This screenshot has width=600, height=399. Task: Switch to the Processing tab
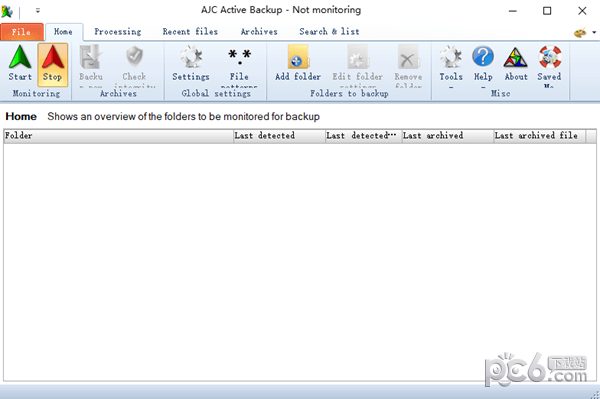[x=118, y=32]
